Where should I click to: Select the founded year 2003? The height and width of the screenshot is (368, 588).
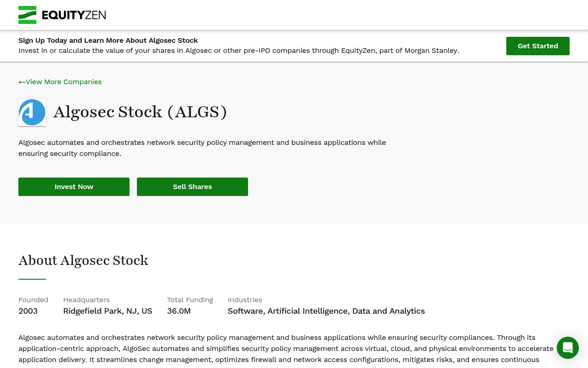click(x=28, y=311)
